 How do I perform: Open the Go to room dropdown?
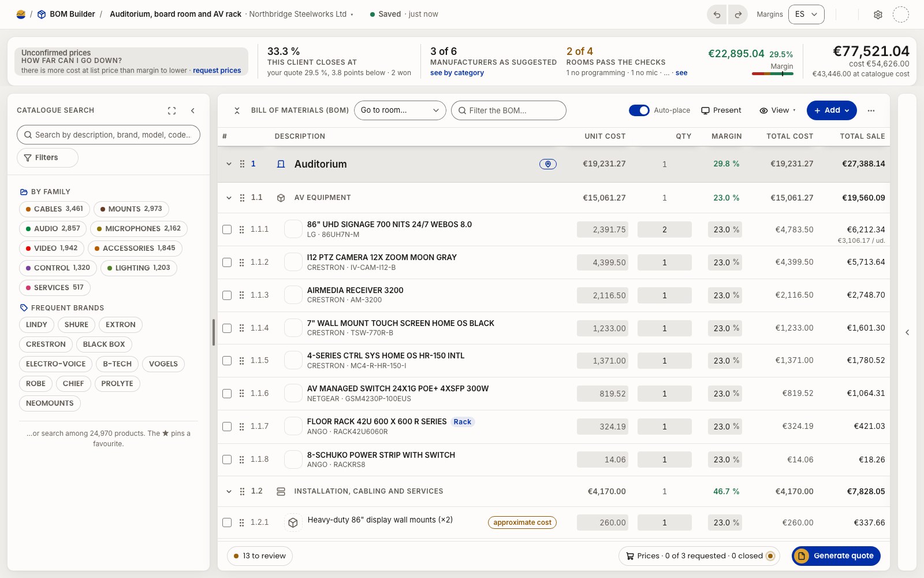click(x=400, y=110)
